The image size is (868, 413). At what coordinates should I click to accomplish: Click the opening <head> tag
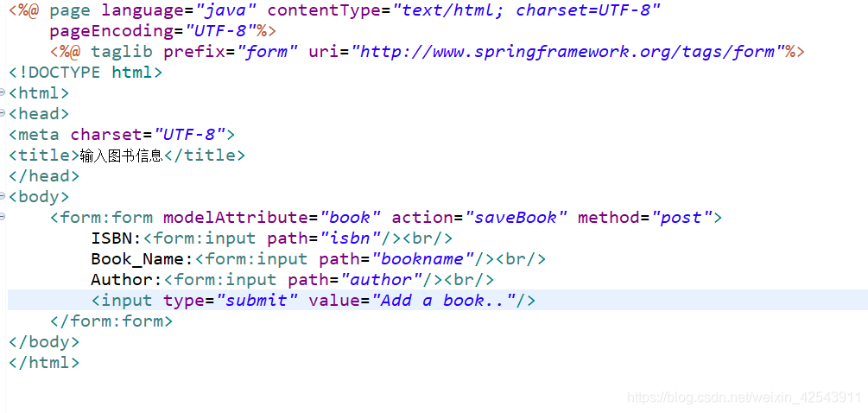[x=39, y=114]
